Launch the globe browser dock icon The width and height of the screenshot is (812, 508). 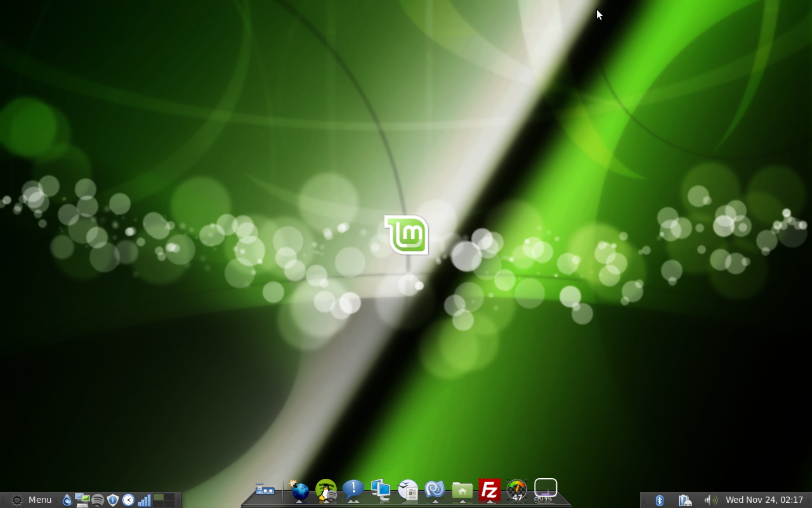299,490
